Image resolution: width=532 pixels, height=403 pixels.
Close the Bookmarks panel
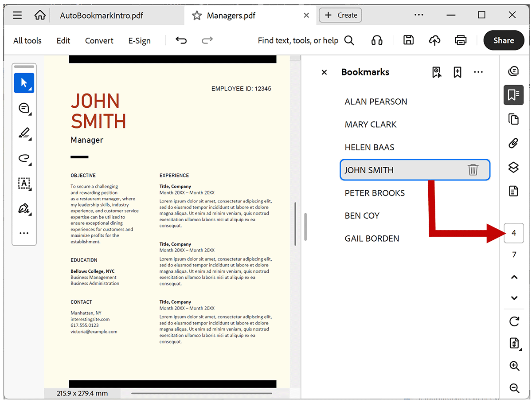324,72
